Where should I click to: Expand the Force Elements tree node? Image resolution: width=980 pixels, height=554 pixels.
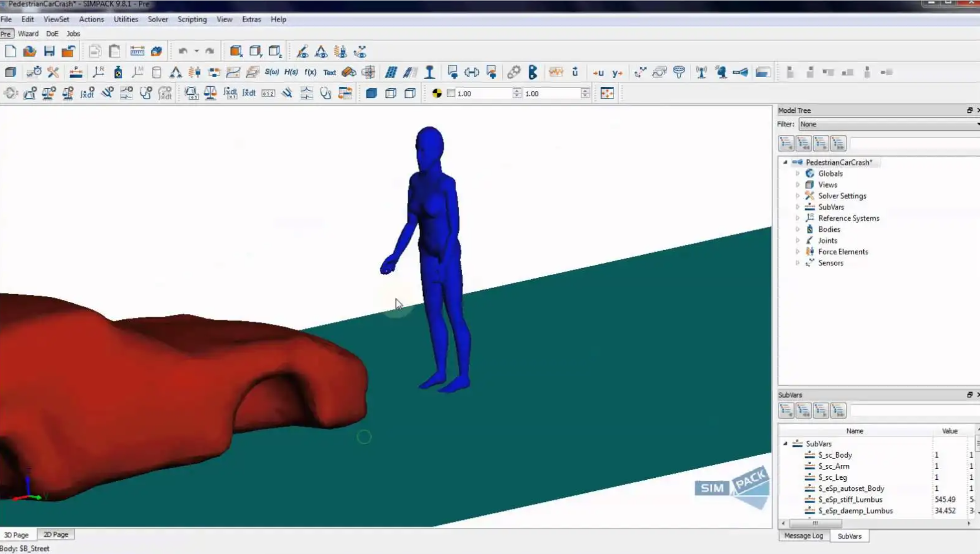click(798, 252)
